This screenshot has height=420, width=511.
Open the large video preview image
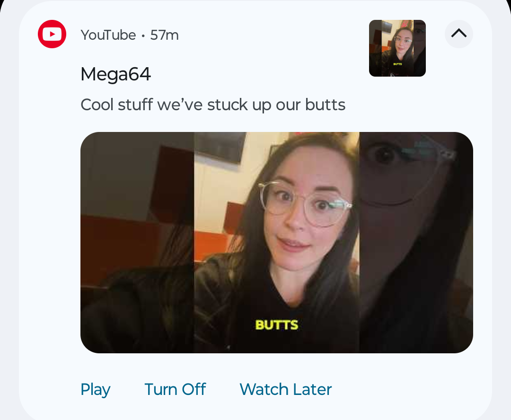[277, 243]
